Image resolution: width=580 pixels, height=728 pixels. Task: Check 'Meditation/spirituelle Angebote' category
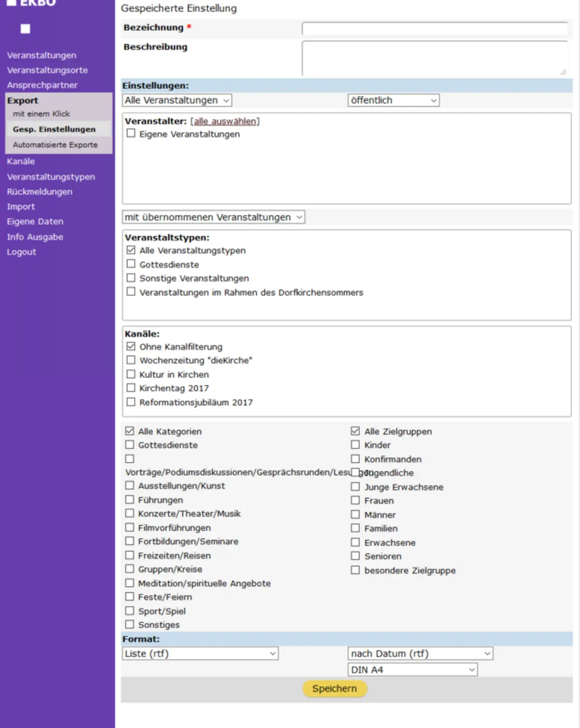(130, 583)
